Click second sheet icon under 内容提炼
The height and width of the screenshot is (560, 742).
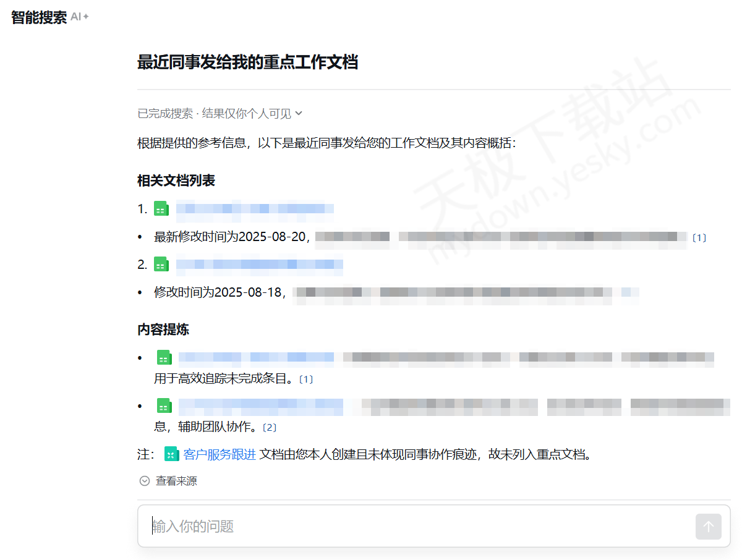(163, 406)
